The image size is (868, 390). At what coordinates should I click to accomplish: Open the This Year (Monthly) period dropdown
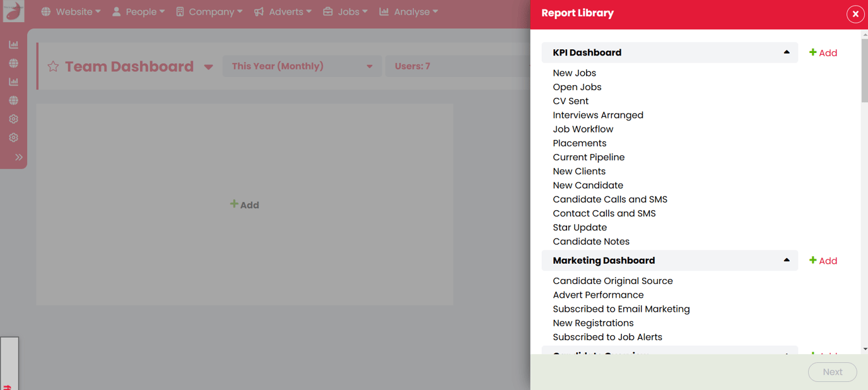point(302,66)
